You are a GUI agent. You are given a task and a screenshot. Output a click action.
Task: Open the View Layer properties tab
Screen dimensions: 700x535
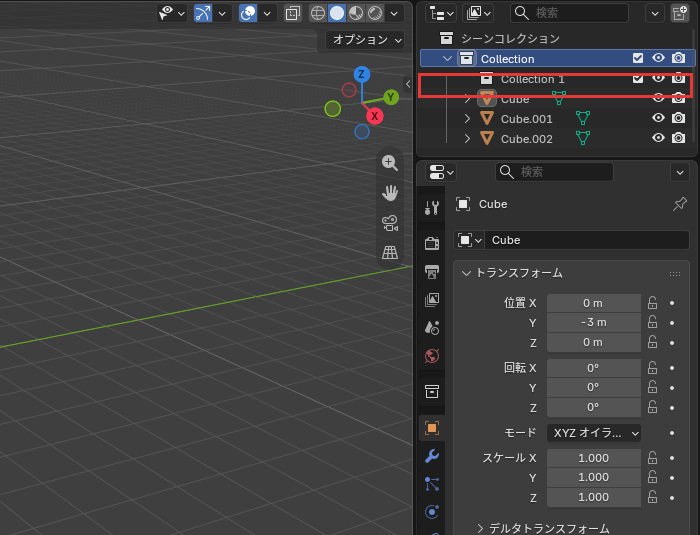pyautogui.click(x=432, y=300)
